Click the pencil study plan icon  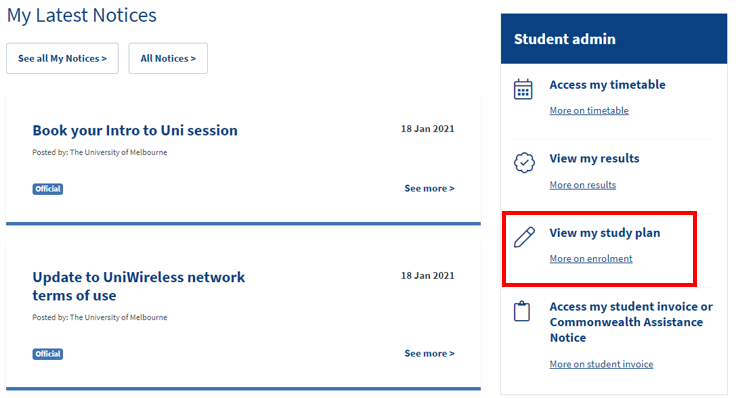524,237
